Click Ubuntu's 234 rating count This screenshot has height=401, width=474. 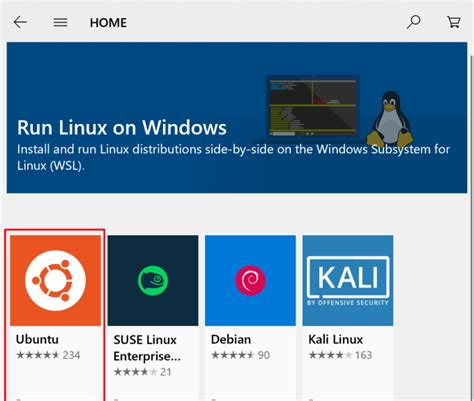tap(71, 355)
